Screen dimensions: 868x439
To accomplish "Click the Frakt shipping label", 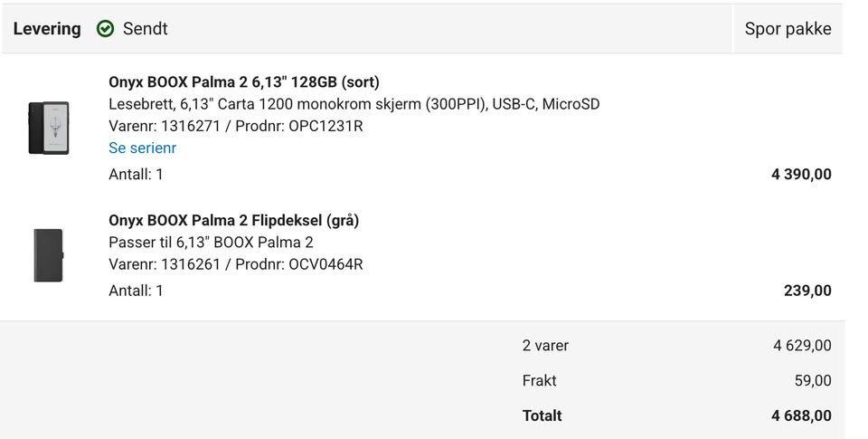I will pyautogui.click(x=539, y=381).
